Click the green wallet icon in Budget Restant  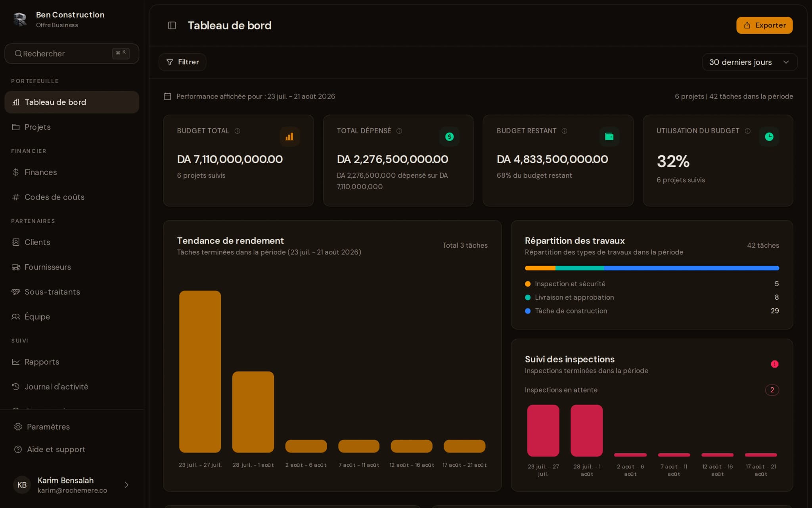tap(609, 137)
